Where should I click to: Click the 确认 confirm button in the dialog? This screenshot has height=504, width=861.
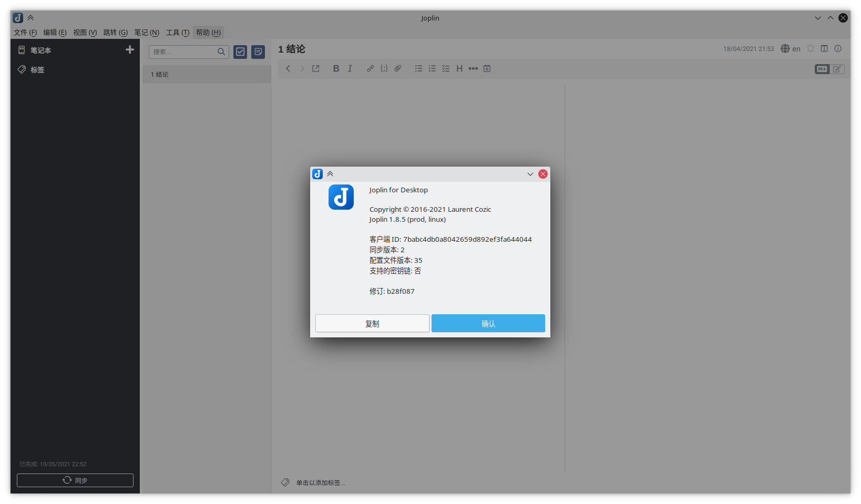click(x=488, y=323)
